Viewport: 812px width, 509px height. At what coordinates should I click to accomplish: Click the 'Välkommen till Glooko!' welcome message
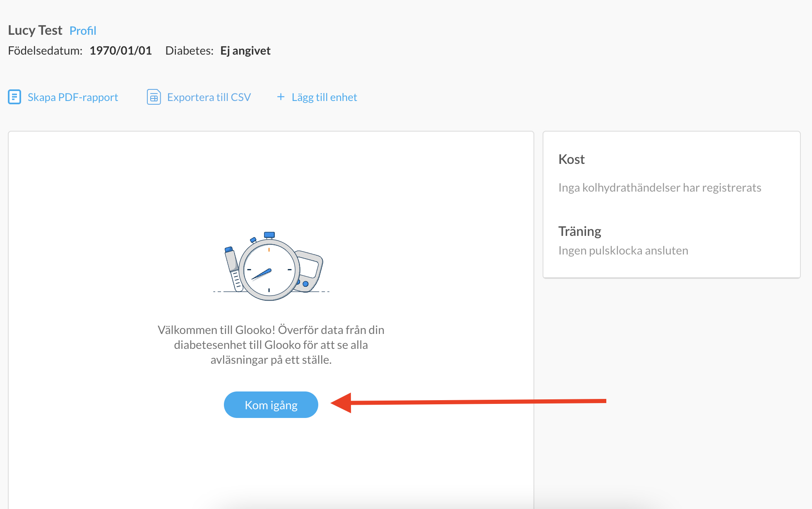pyautogui.click(x=271, y=345)
